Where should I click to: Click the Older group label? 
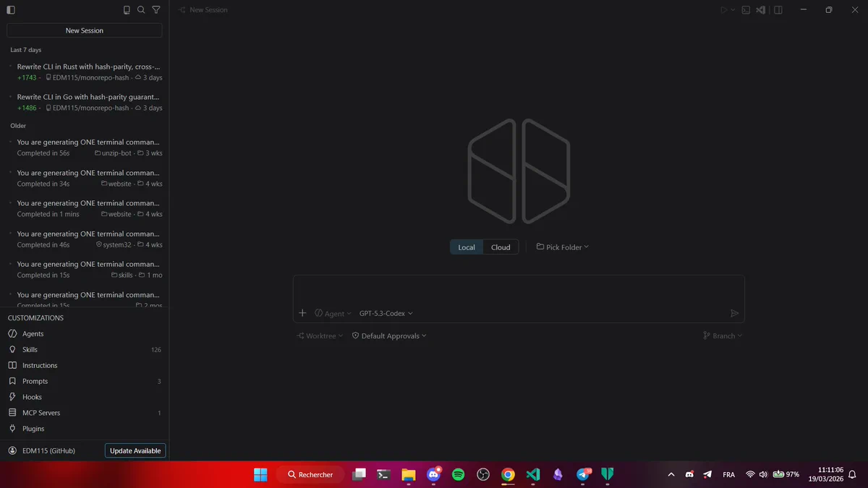pyautogui.click(x=18, y=126)
